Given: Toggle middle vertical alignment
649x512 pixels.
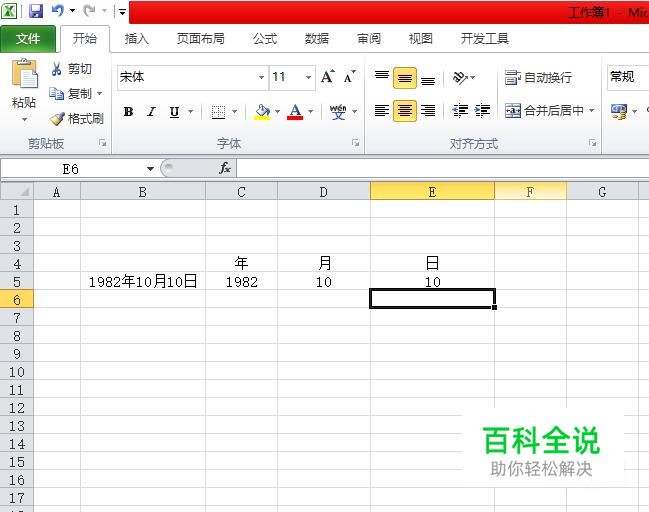Looking at the screenshot, I should click(405, 77).
